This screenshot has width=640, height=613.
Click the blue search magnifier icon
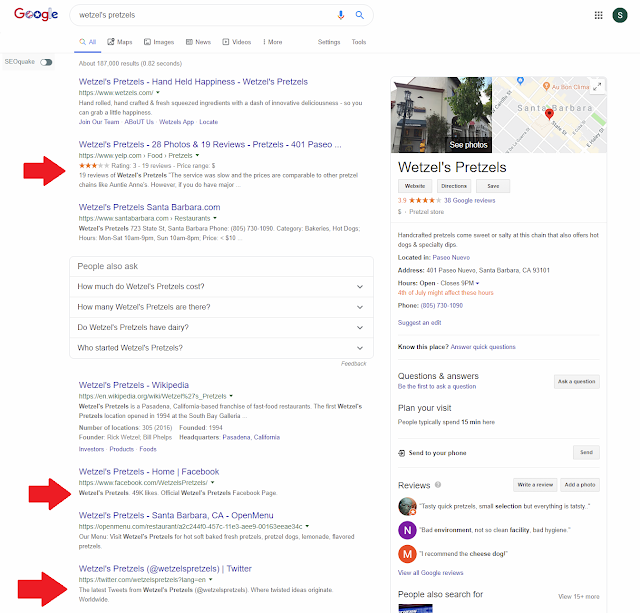[x=360, y=15]
